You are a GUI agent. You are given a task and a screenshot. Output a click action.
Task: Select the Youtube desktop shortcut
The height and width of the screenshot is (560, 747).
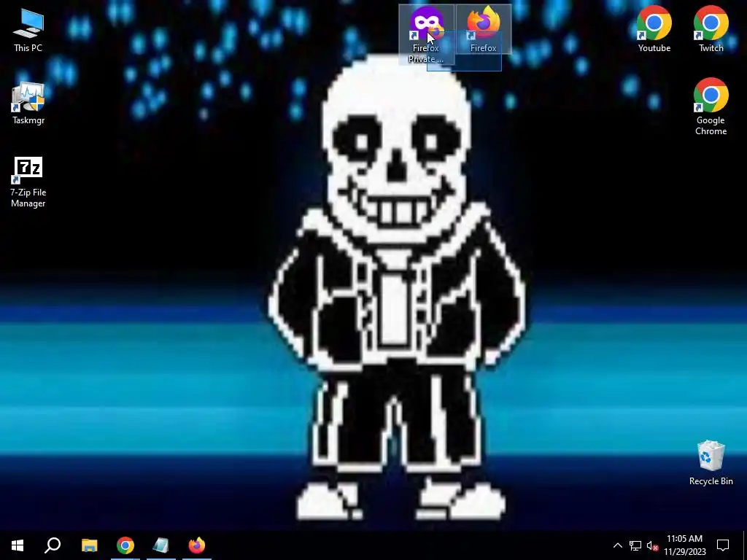654,29
